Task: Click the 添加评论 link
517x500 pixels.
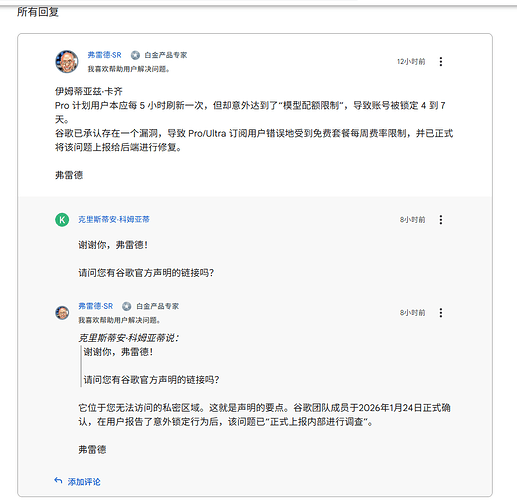Action: point(84,482)
